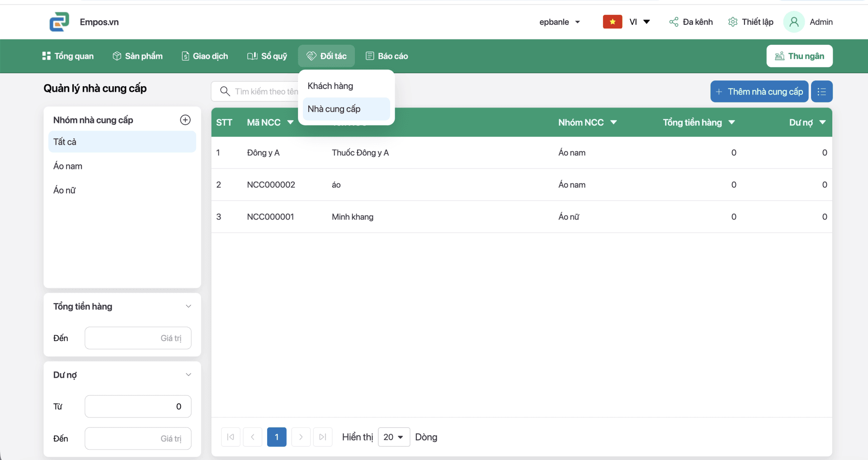868x460 pixels.
Task: Open the epbanle store dropdown
Action: click(559, 22)
